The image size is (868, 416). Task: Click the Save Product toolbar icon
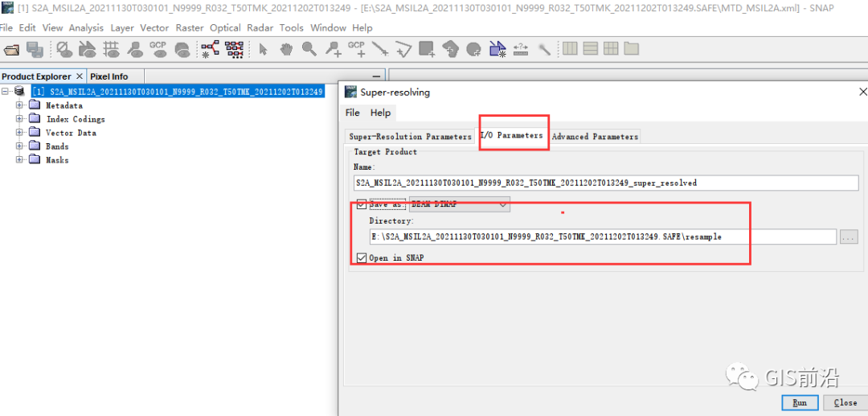[x=35, y=49]
